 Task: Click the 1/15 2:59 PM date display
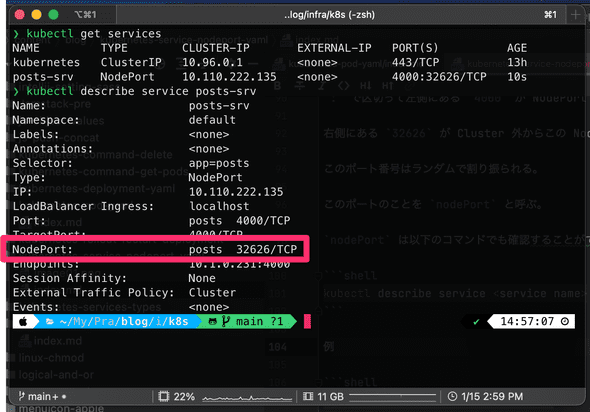pyautogui.click(x=492, y=396)
